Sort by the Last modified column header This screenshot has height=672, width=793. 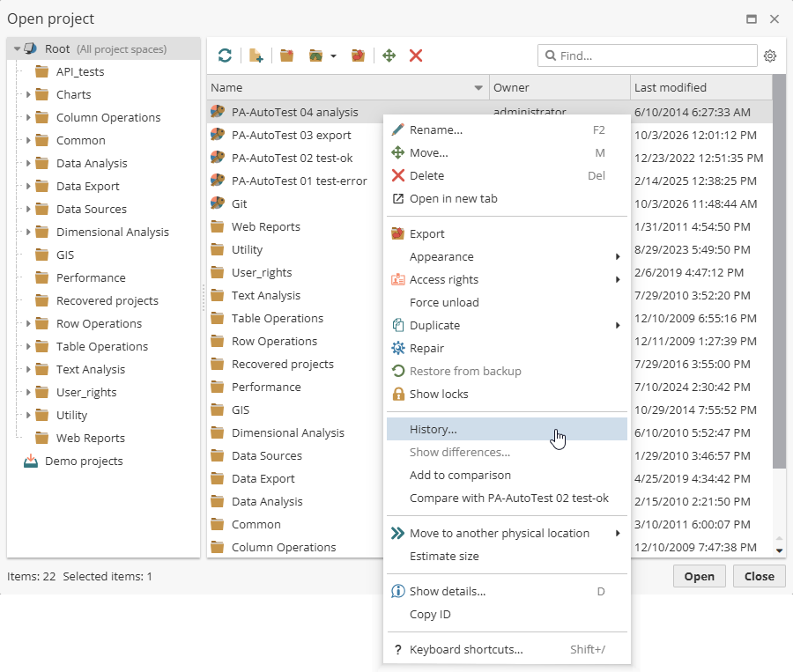(701, 87)
